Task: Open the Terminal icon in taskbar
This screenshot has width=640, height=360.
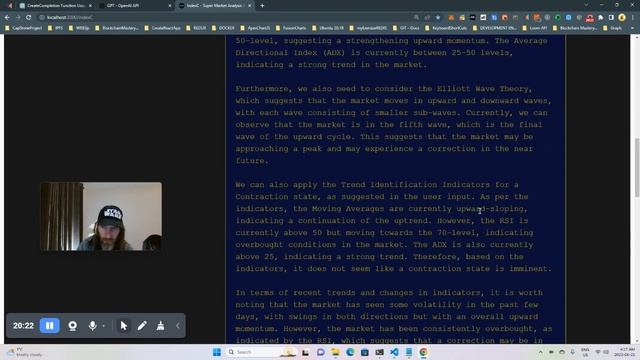Action: pyautogui.click(x=380, y=352)
